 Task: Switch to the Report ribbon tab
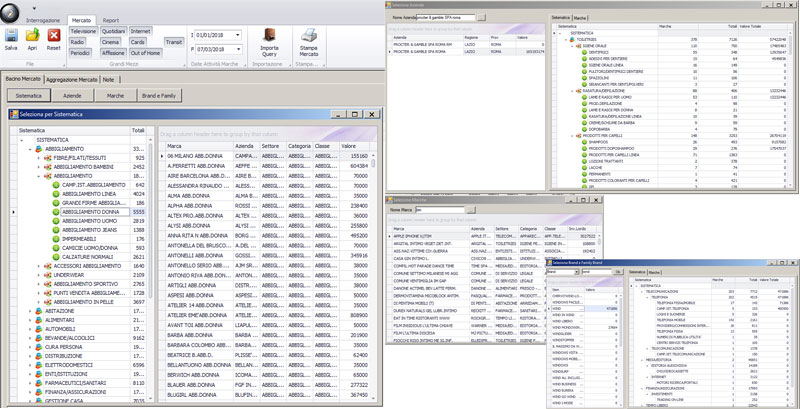click(111, 19)
